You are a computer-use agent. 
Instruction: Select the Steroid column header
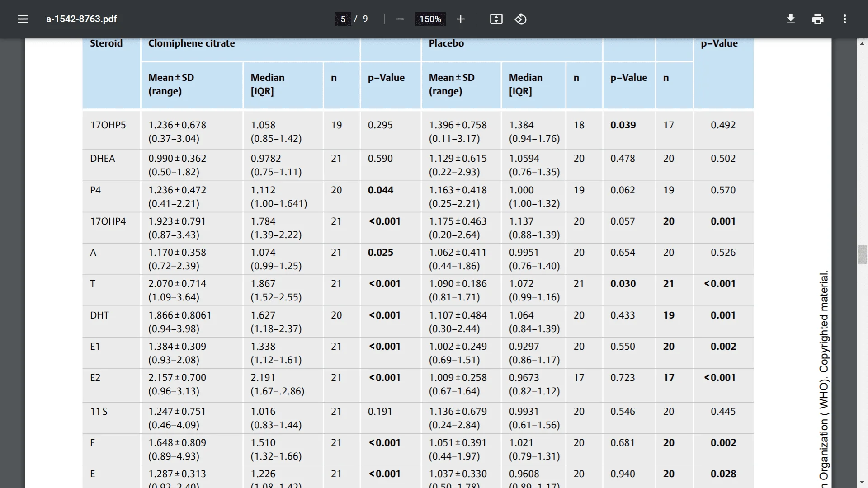[x=106, y=43]
